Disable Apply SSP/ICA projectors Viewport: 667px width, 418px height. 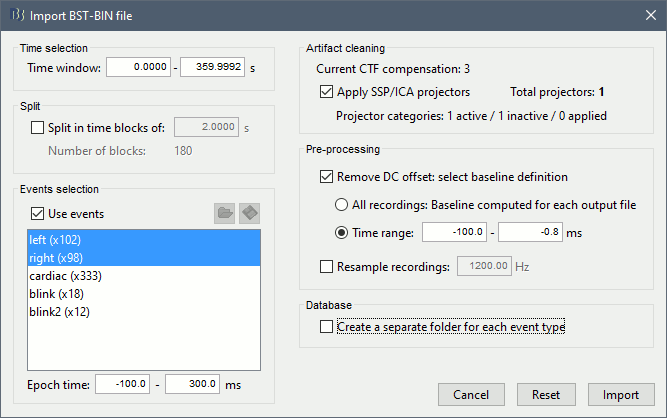(327, 92)
